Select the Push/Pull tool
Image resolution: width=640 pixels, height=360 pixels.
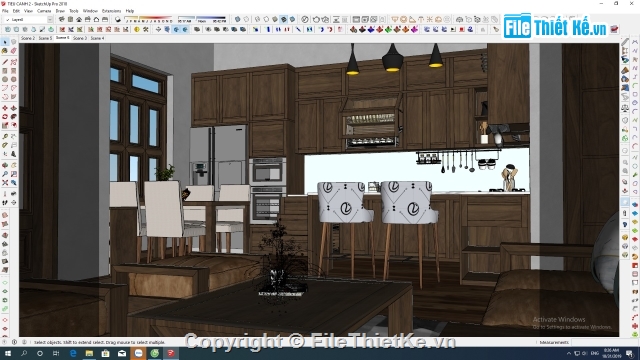coord(13,108)
